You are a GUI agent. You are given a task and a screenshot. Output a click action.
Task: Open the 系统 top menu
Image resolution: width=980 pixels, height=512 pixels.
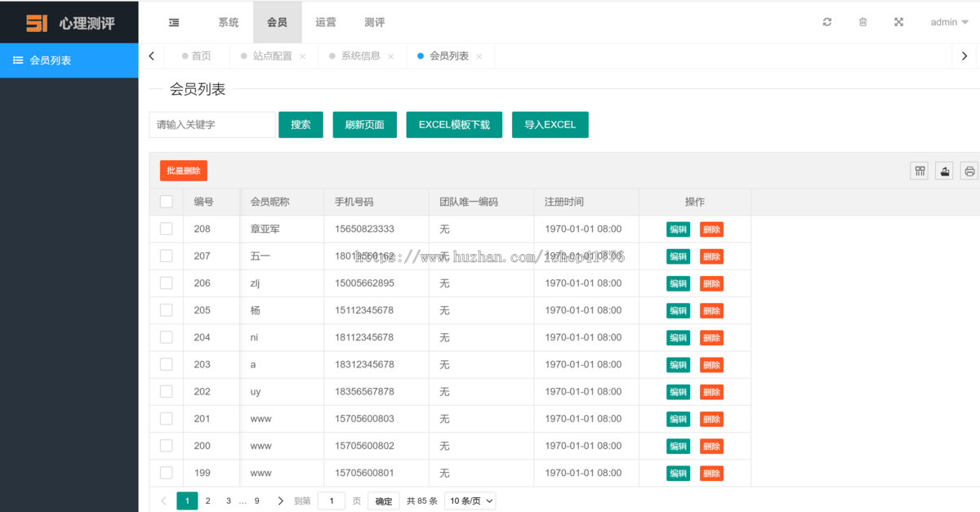(229, 22)
